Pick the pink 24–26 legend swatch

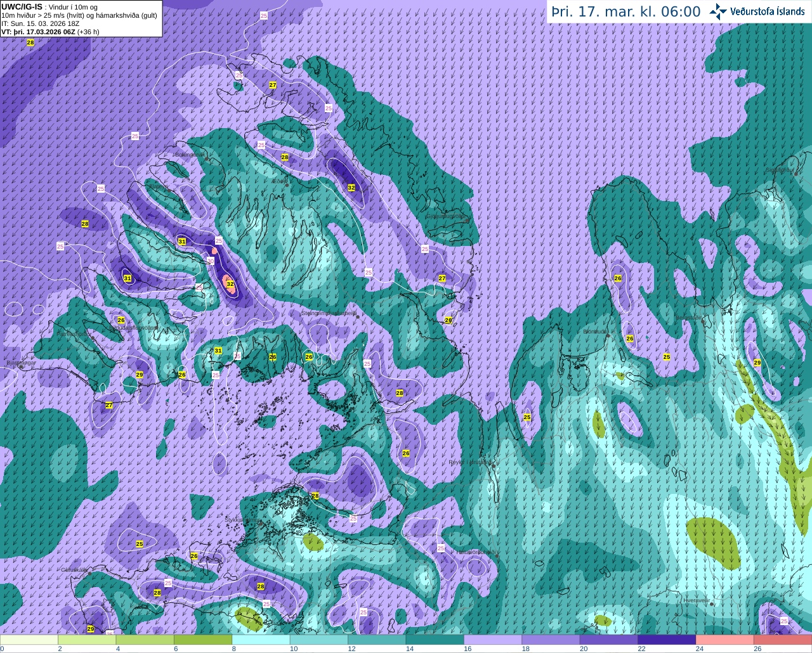724,640
